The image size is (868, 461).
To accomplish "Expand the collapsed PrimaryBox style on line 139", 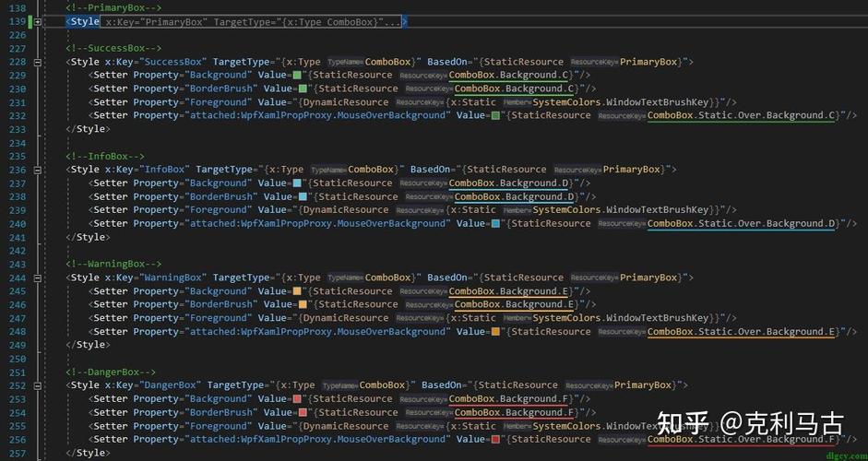I will click(37, 21).
